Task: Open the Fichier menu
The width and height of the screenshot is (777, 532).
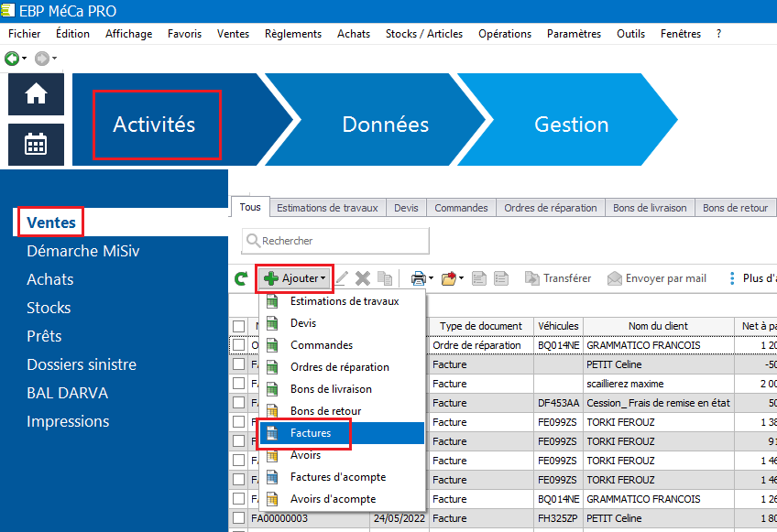Action: [x=24, y=34]
